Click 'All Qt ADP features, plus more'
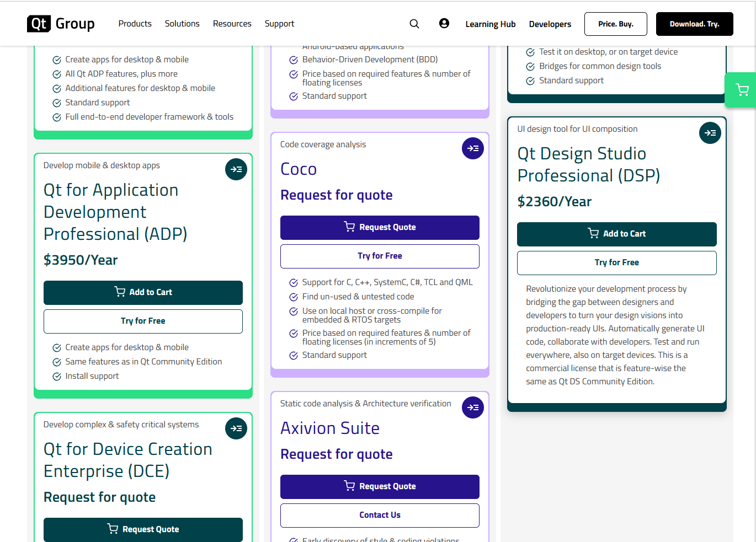756x542 pixels. pyautogui.click(x=121, y=74)
